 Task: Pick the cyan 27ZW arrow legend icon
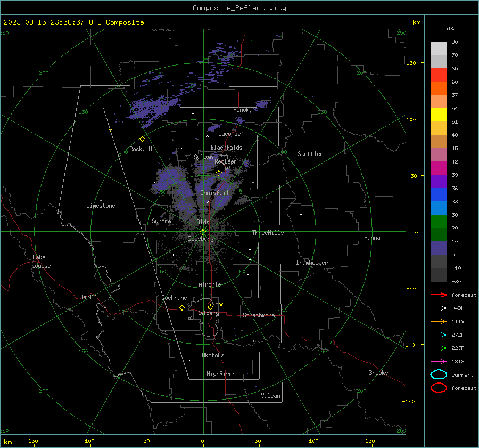pos(439,335)
